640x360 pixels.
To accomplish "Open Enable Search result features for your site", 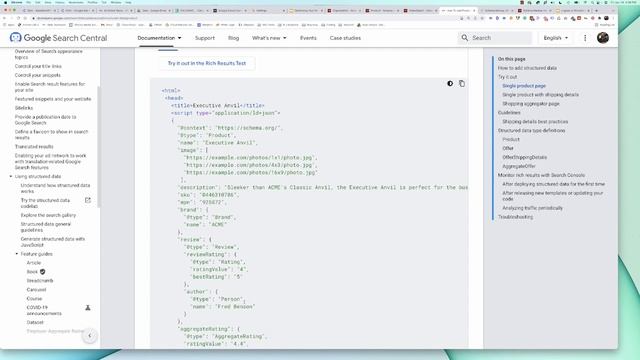I will 50,87.
